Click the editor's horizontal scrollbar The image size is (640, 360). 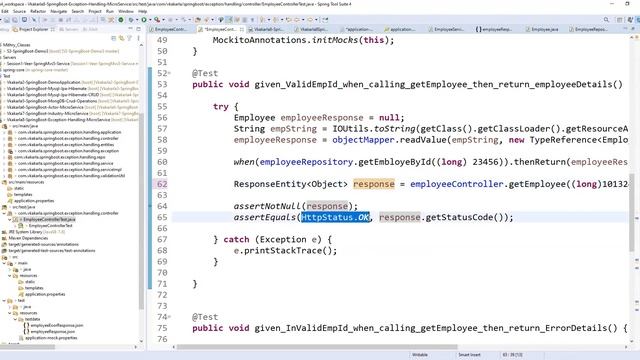(317, 347)
